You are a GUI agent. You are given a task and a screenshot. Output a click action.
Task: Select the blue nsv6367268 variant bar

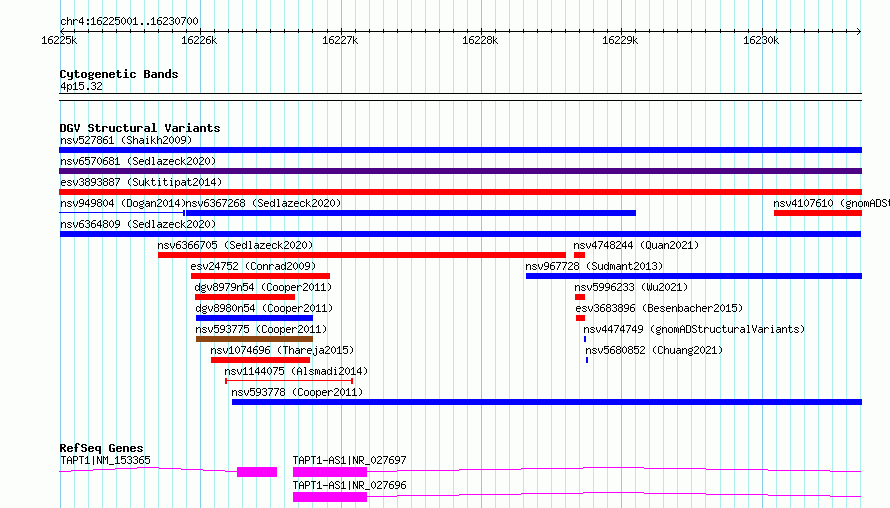click(x=411, y=213)
